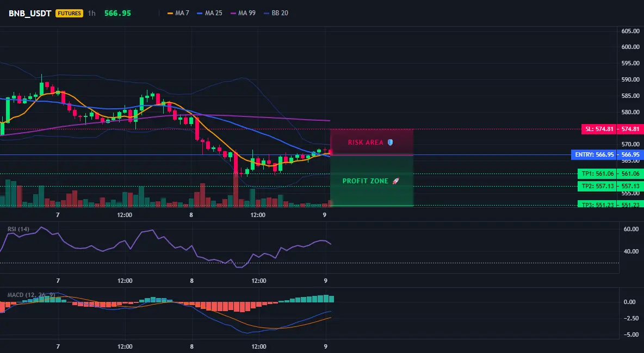
Task: Toggle the BB 20 legend item
Action: [x=276, y=13]
